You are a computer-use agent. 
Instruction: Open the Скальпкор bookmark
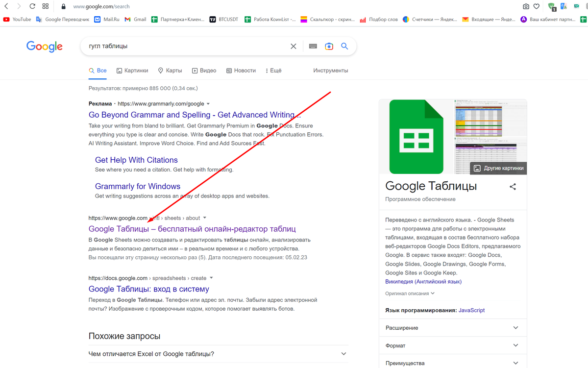click(x=328, y=20)
